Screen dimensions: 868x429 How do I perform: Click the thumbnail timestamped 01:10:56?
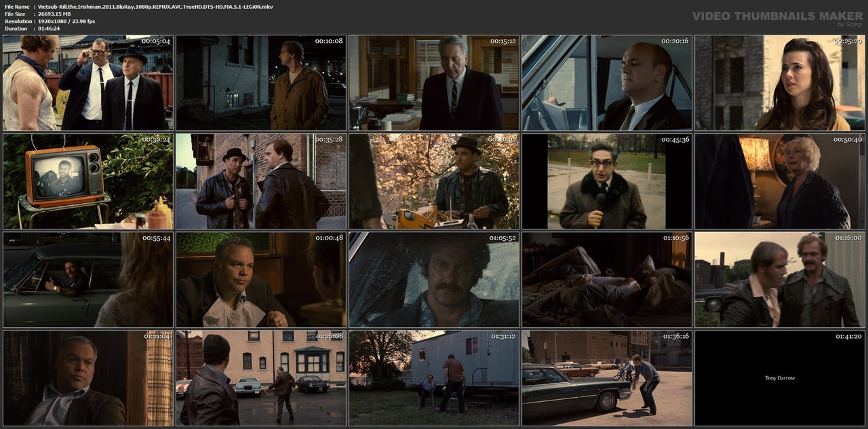[x=607, y=280]
